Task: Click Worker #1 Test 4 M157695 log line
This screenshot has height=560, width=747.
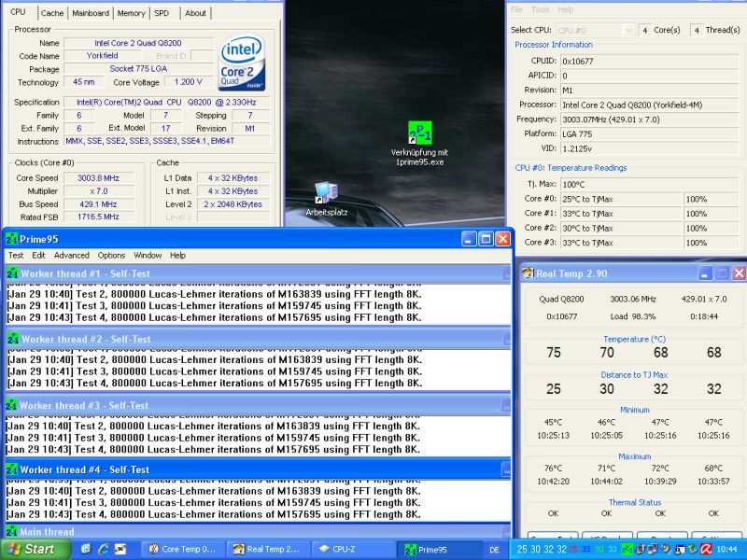Action: [214, 317]
